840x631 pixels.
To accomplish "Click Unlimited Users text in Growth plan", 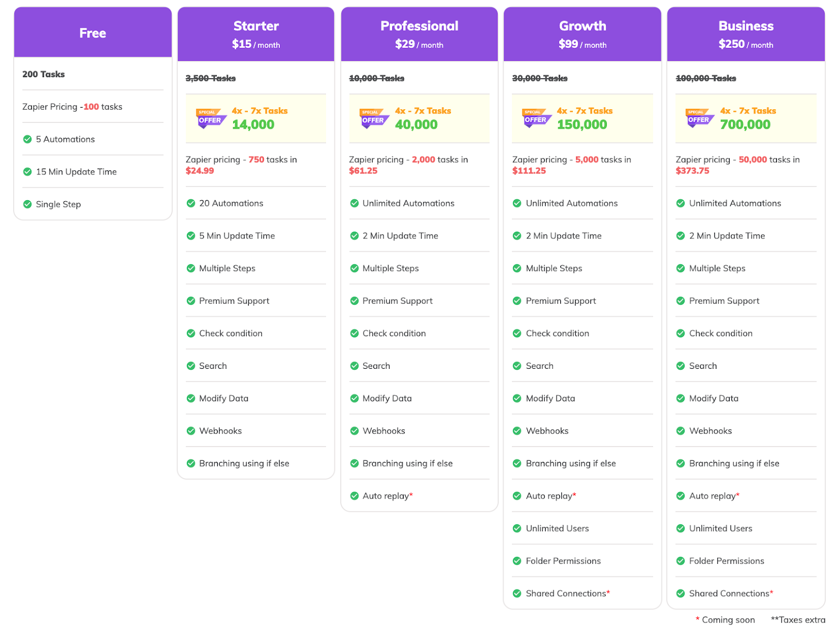I will coord(557,529).
